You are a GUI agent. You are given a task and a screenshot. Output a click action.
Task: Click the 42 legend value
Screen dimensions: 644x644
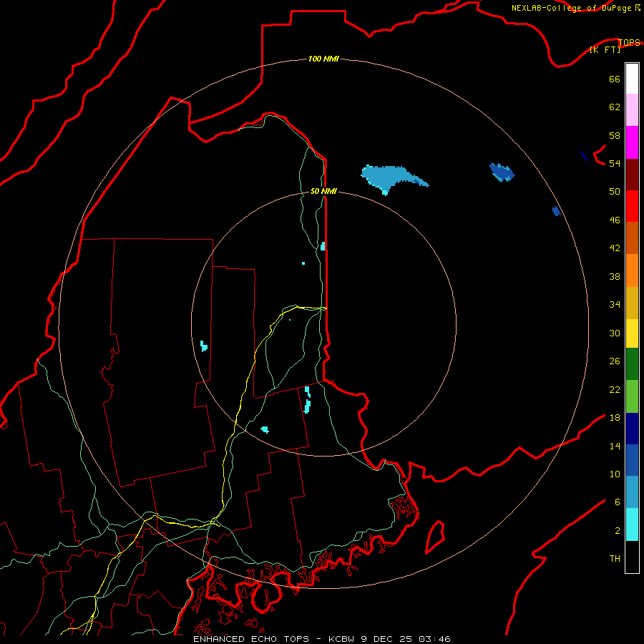click(615, 248)
